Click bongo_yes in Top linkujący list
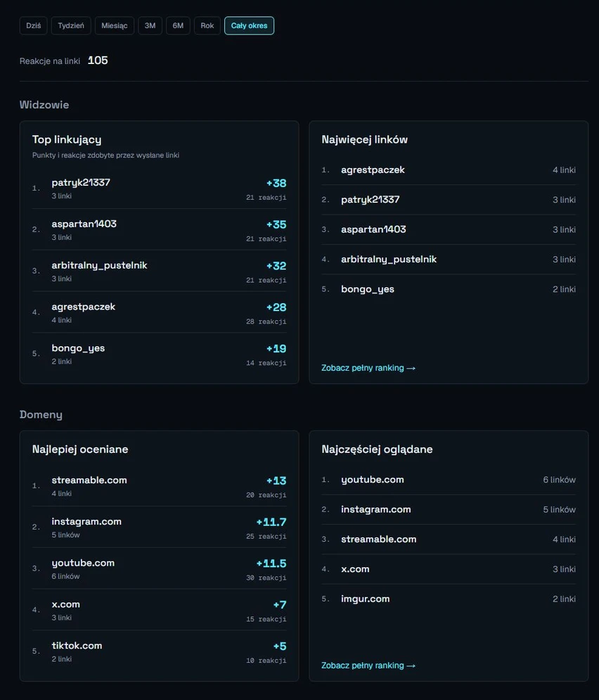This screenshot has width=599, height=700. [x=78, y=348]
